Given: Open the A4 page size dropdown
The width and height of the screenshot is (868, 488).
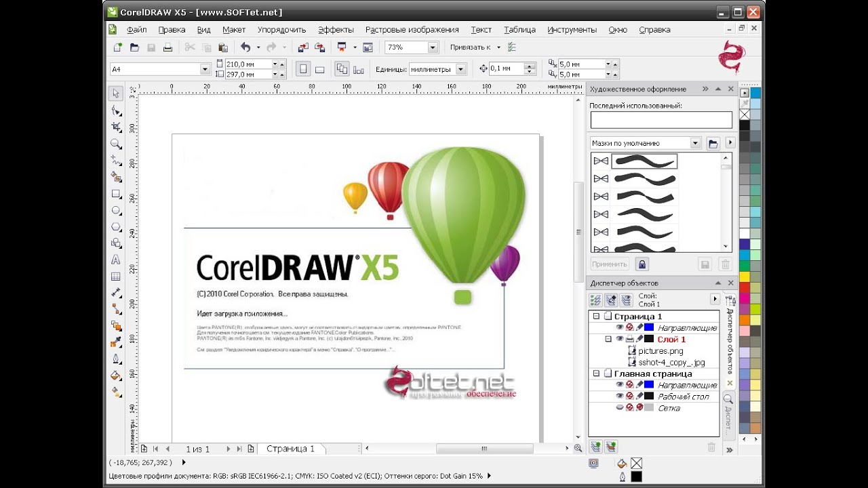Looking at the screenshot, I should (x=205, y=69).
